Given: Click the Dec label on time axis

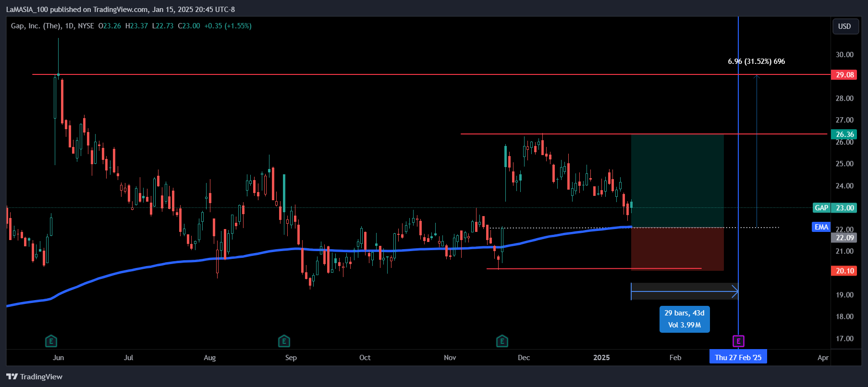Looking at the screenshot, I should pyautogui.click(x=524, y=358).
